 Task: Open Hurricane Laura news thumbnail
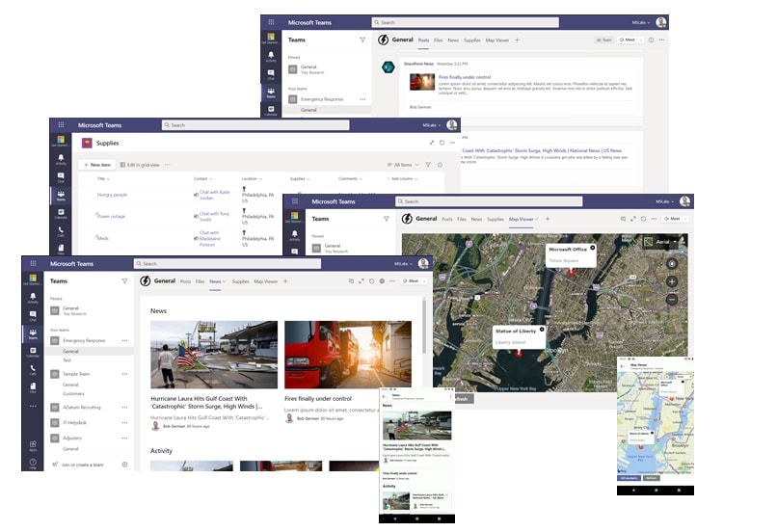[214, 355]
